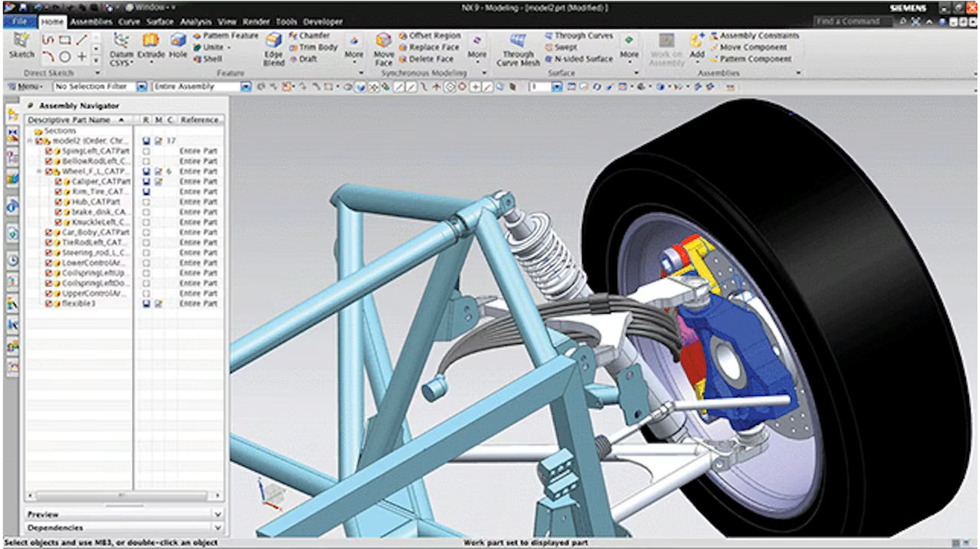Open Assembly Navigator tab in the resource bar
The height and width of the screenshot is (549, 980).
(x=13, y=114)
